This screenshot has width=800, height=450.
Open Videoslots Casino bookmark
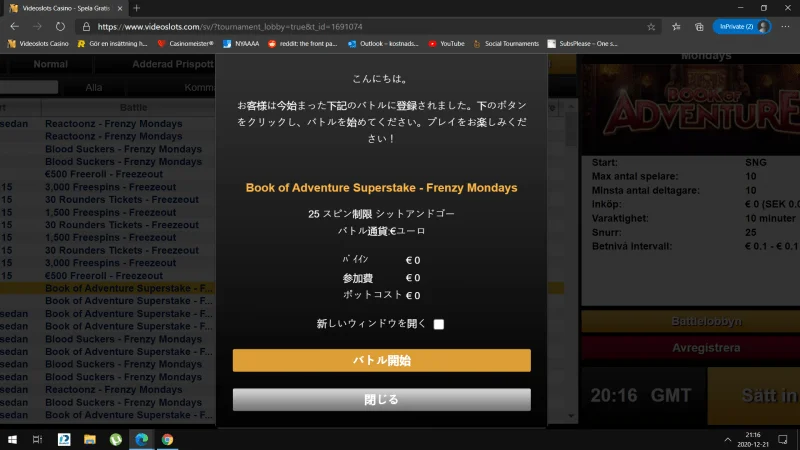(38, 44)
